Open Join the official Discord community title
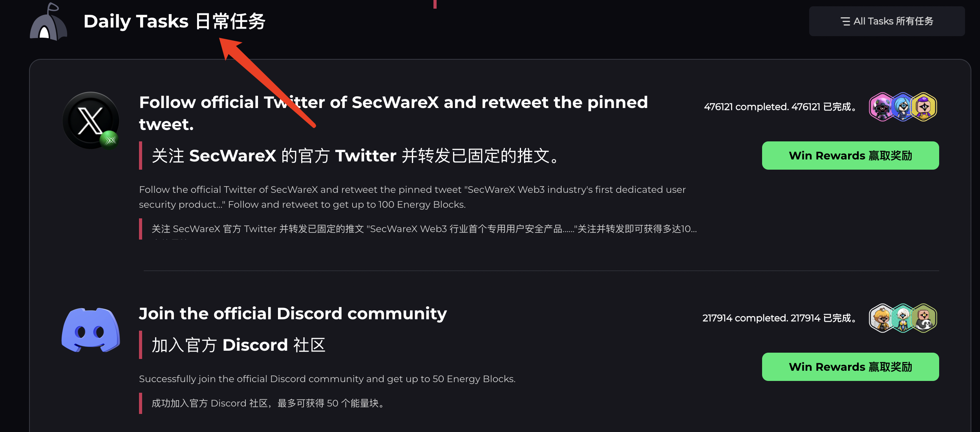The image size is (980, 432). point(293,313)
